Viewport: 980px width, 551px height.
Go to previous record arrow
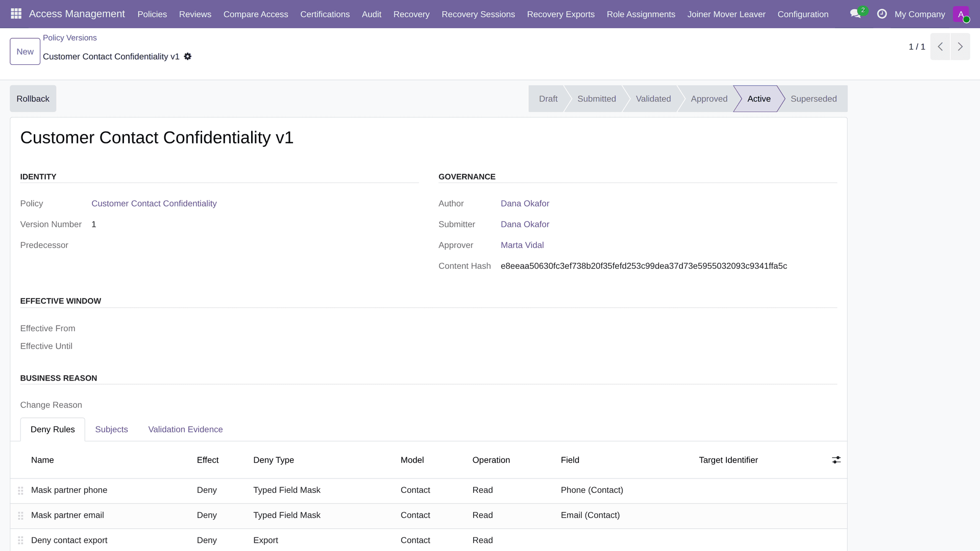point(940,46)
